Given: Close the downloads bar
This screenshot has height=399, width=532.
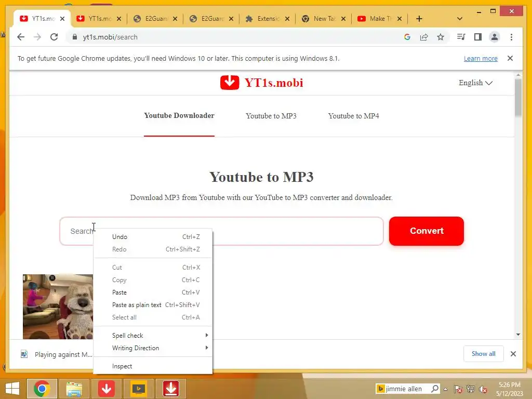Looking at the screenshot, I should coord(513,354).
